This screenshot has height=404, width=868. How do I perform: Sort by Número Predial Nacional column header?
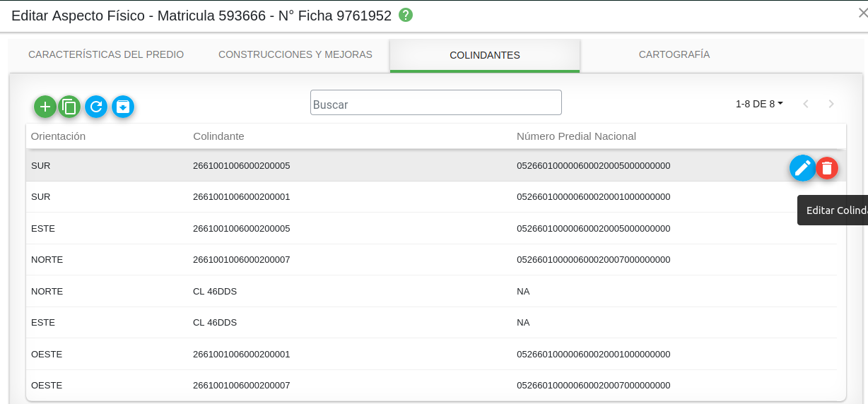pyautogui.click(x=576, y=136)
